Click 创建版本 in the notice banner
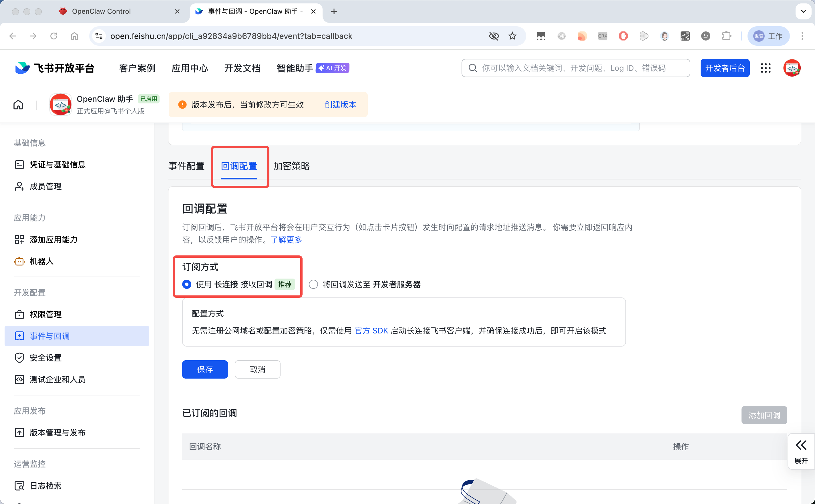Screen dimensions: 815x504 click(x=340, y=104)
